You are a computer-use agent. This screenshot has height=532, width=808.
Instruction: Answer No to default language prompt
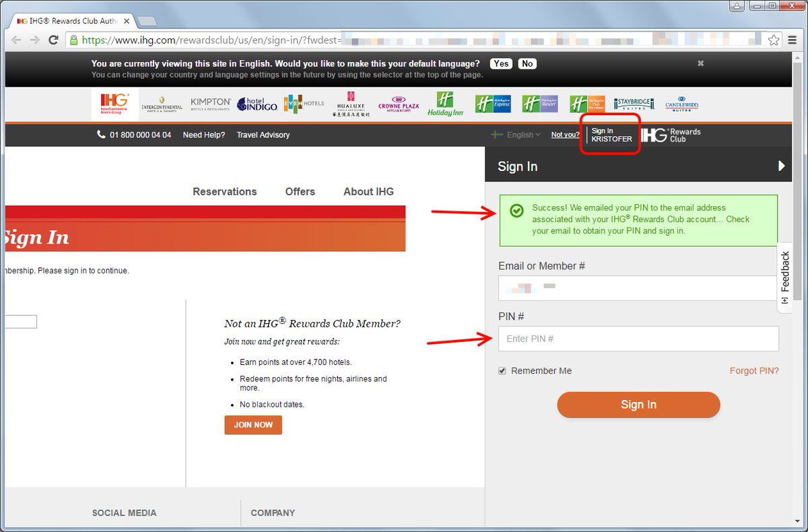point(527,63)
